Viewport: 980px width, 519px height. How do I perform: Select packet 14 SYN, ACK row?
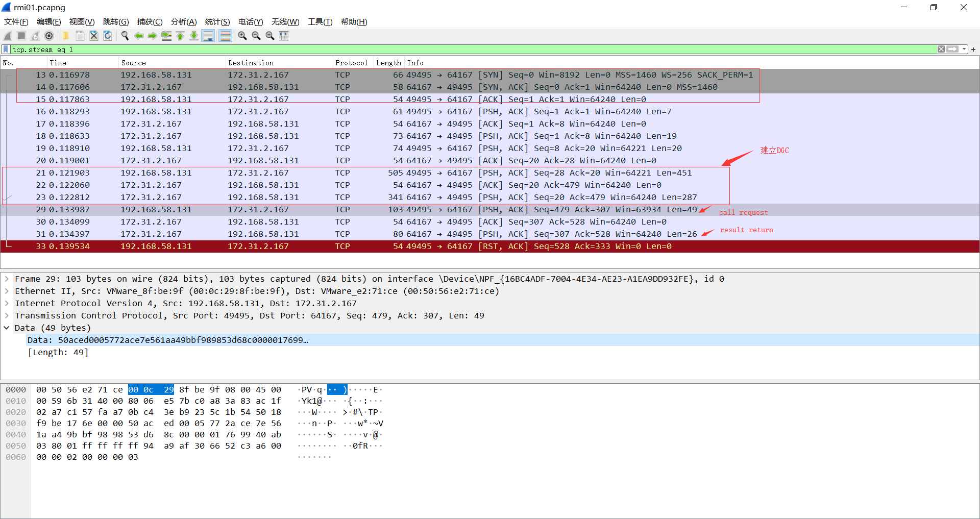[490, 87]
